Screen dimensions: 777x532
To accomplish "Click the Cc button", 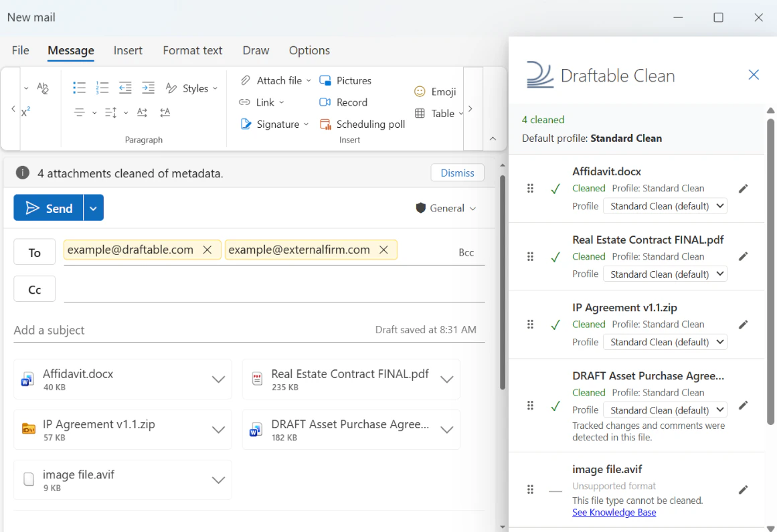I will point(35,289).
